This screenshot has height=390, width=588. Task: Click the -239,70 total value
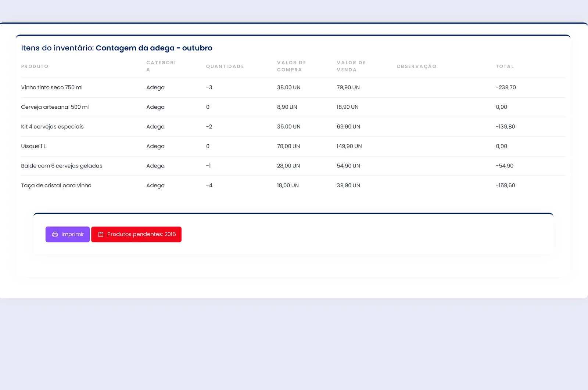pos(506,87)
